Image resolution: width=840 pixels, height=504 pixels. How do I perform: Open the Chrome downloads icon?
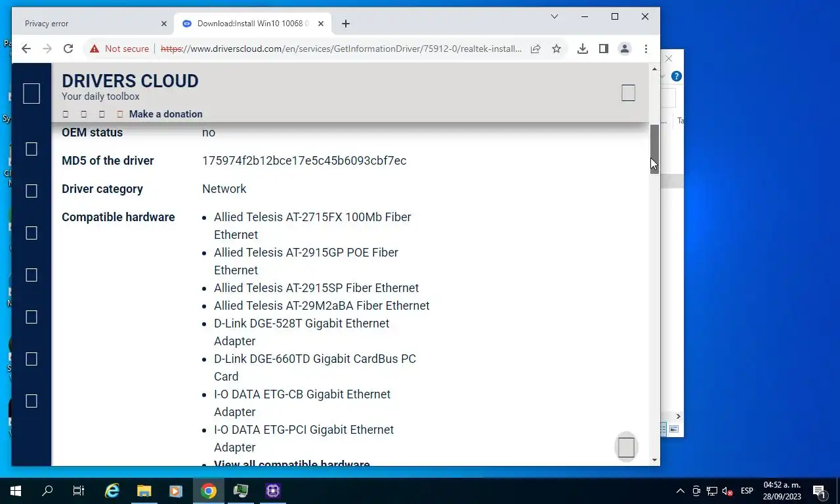click(x=582, y=49)
